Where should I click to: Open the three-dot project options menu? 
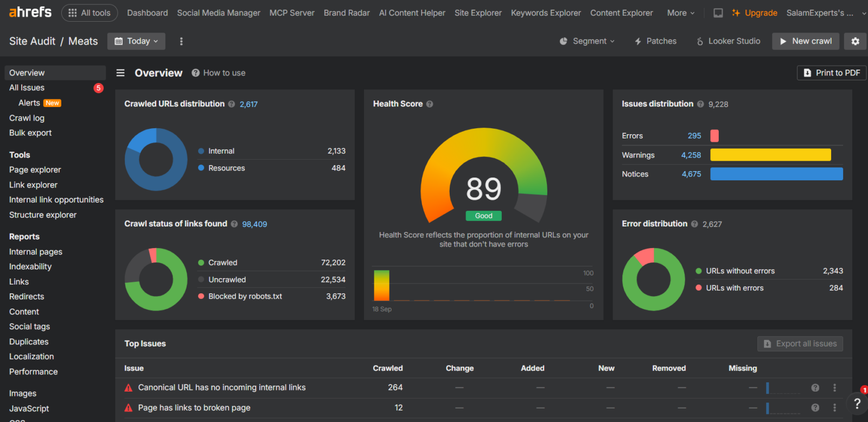coord(181,41)
